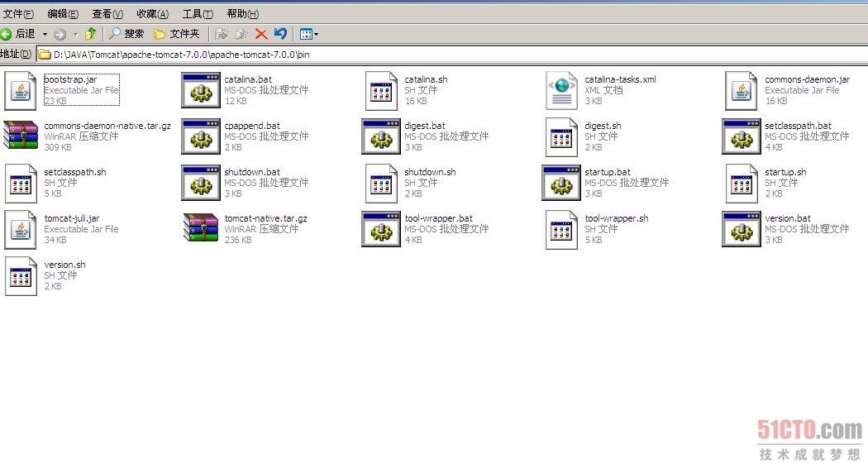Expand the back history dropdown arrow
Image resolution: width=868 pixels, height=468 pixels.
tap(45, 34)
